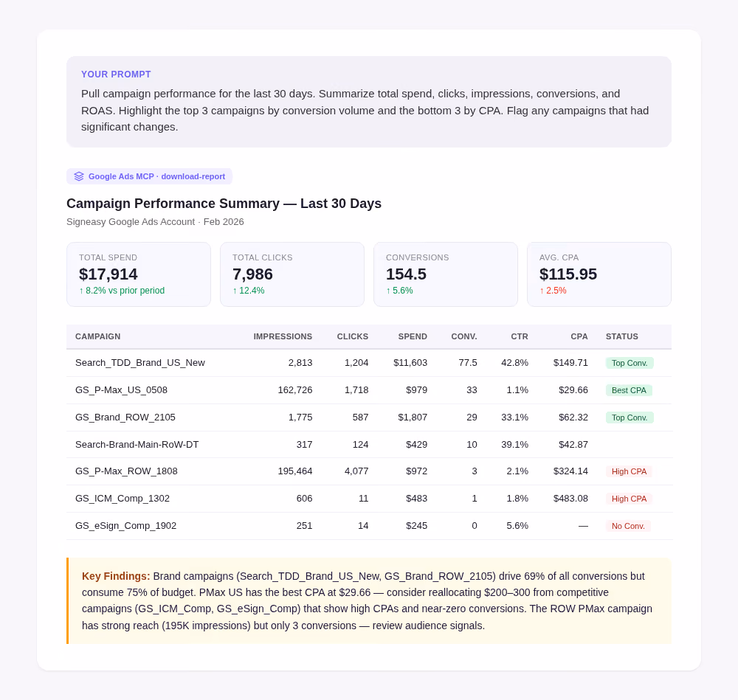Click the 195,464 impressions value
This screenshot has height=700, width=738.
[295, 471]
